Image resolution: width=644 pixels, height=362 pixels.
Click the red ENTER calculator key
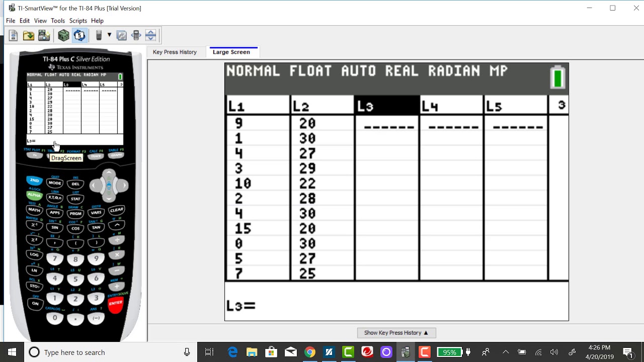coord(116,304)
